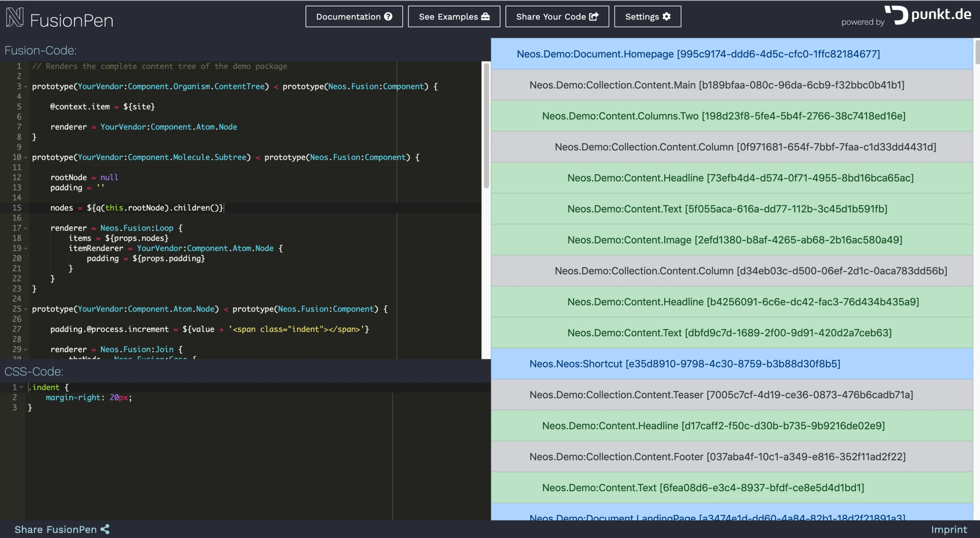
Task: Select the Content.Text row starting dbfd9c7d
Action: [732, 333]
